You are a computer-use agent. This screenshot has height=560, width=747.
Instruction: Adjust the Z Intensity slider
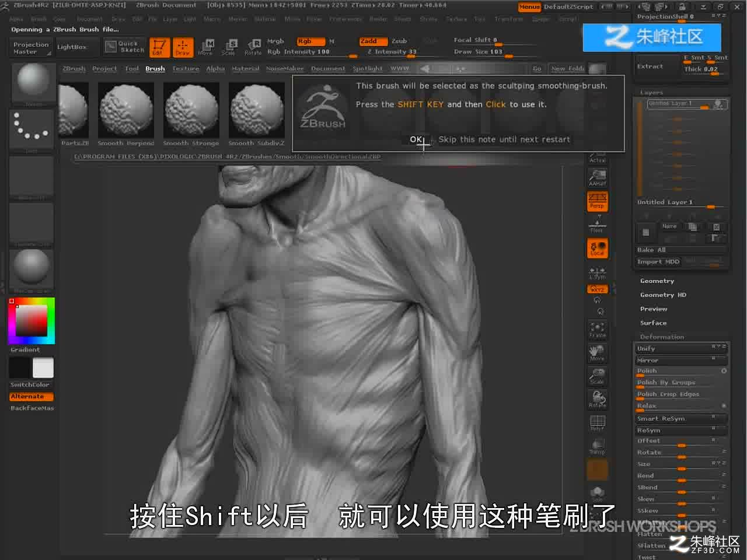[x=392, y=52]
